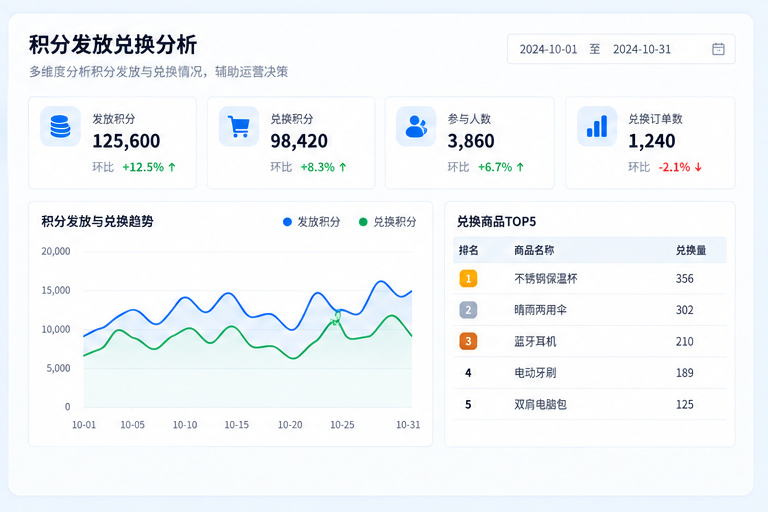This screenshot has width=768, height=512.
Task: Click the 10-31 x-axis label
Action: tap(408, 425)
